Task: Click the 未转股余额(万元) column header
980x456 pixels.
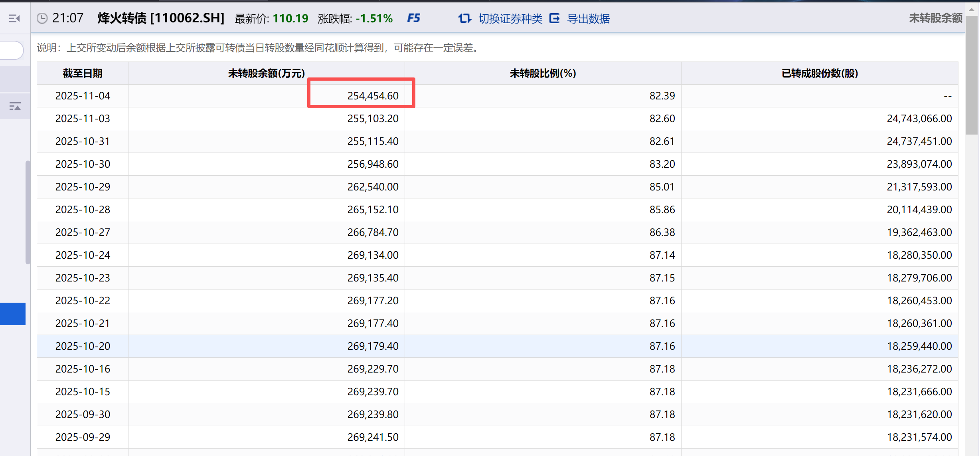Action: point(266,73)
